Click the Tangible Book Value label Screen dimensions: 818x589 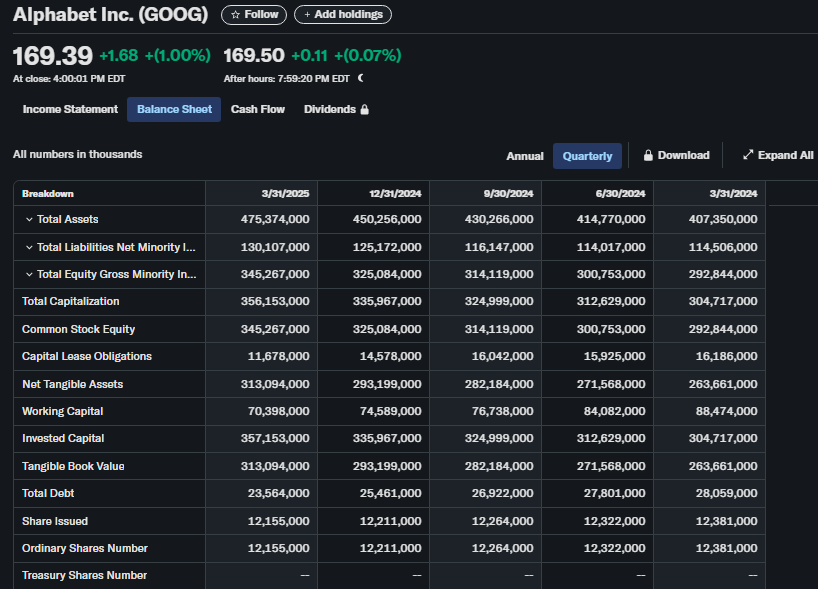pos(73,466)
